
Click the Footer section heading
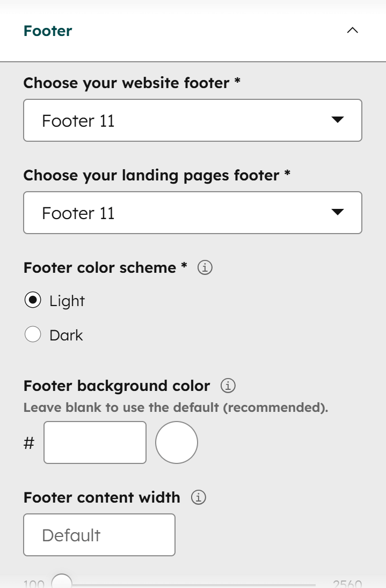48,31
